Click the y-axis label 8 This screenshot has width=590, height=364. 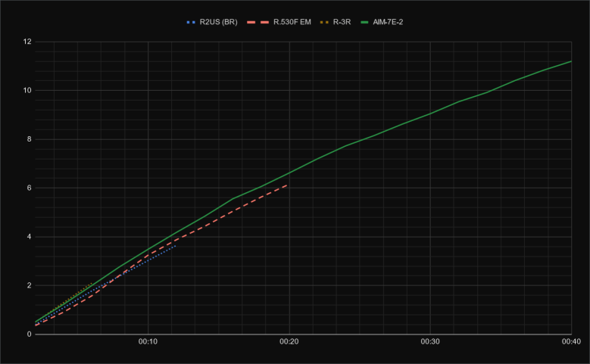pyautogui.click(x=29, y=139)
